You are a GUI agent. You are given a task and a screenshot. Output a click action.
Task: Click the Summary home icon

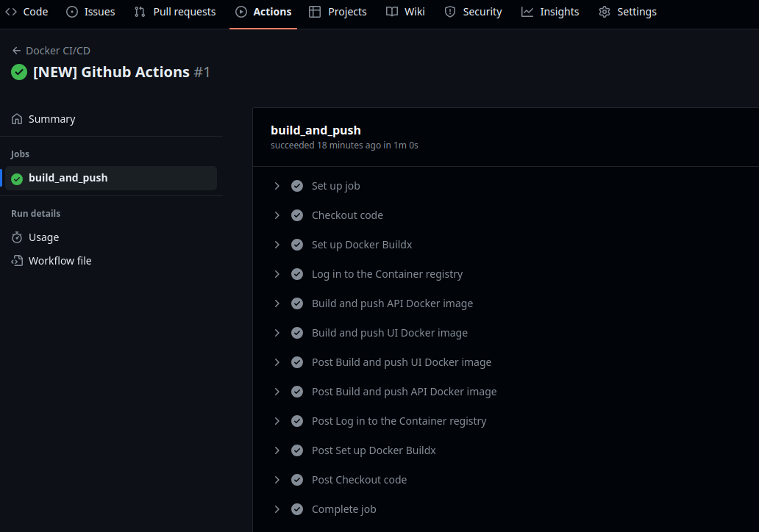[x=17, y=119]
